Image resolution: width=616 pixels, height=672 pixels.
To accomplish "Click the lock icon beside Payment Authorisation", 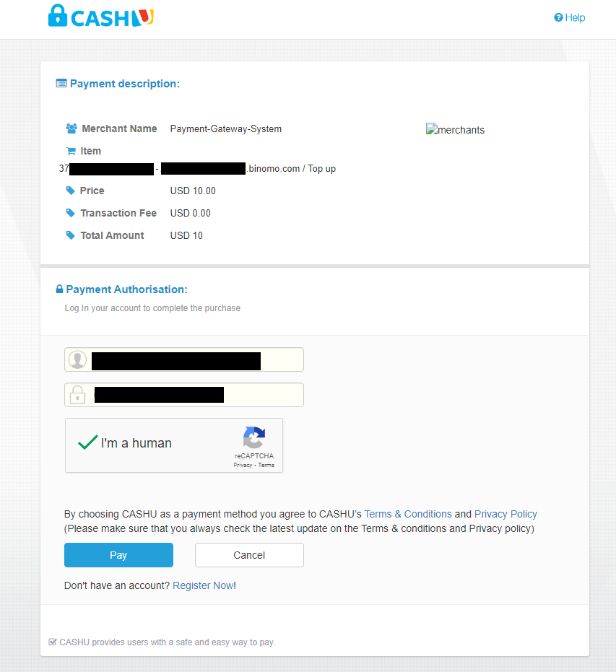I will tap(59, 289).
